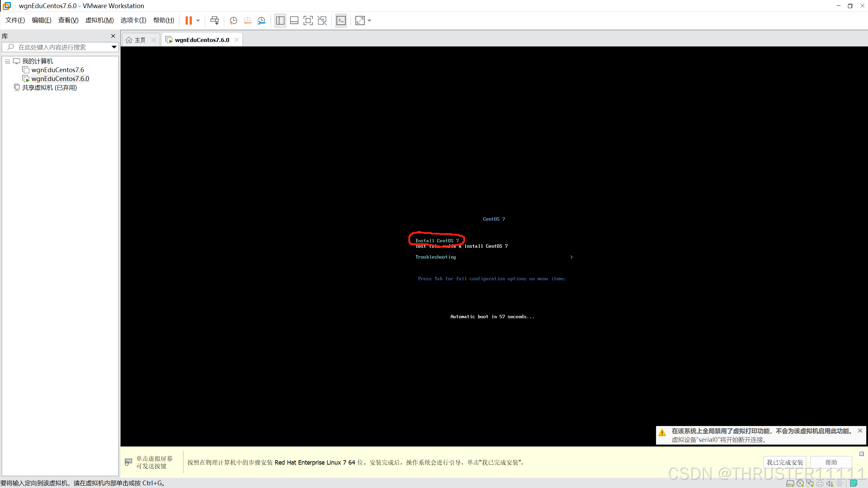Image resolution: width=868 pixels, height=488 pixels.
Task: Select Install CentOS 7 boot option
Action: click(x=437, y=241)
